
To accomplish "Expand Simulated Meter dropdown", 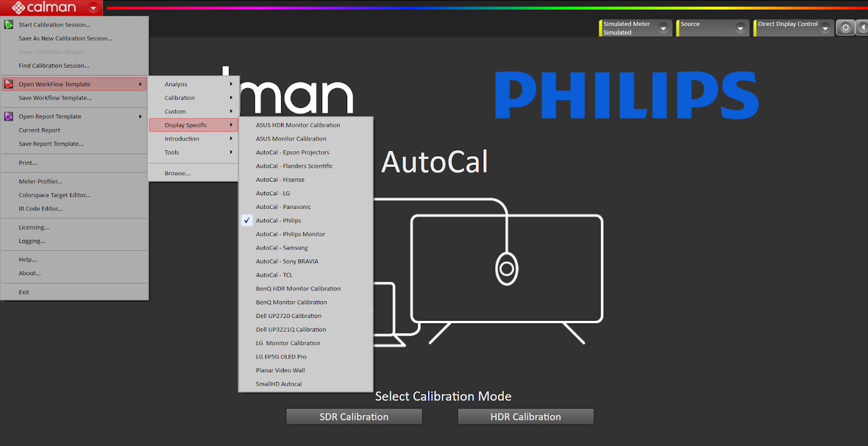I will pyautogui.click(x=663, y=28).
